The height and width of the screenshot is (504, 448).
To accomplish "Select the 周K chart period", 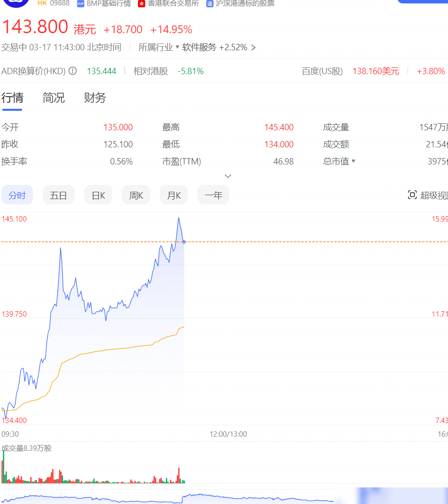I will click(x=136, y=195).
